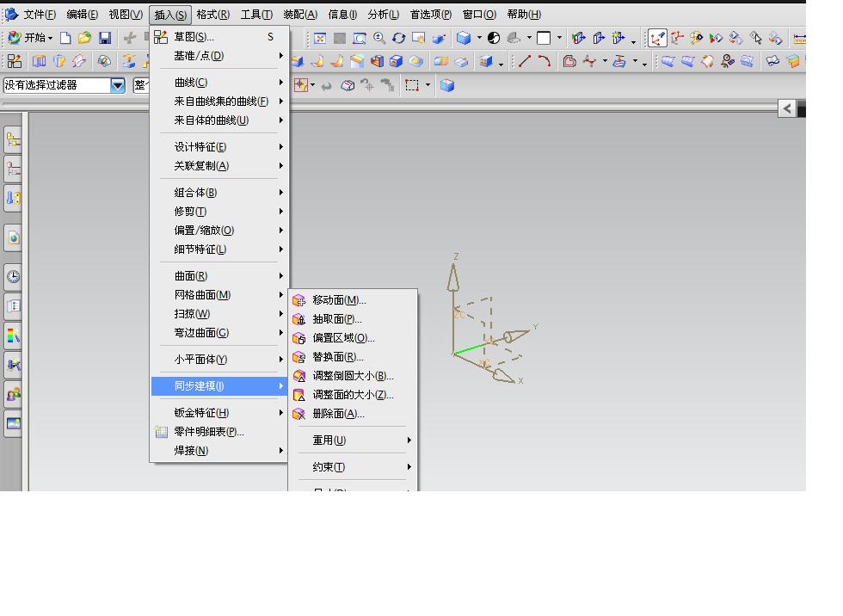Click the Save floppy disk icon
The height and width of the screenshot is (616, 843).
[x=105, y=38]
